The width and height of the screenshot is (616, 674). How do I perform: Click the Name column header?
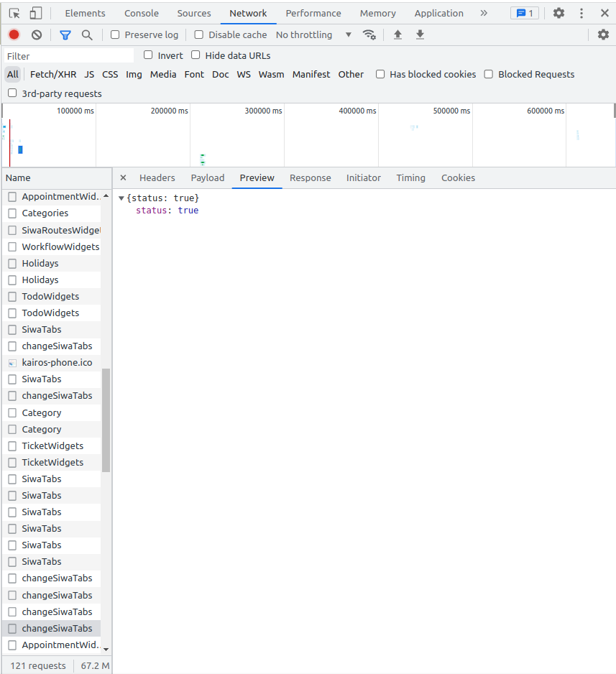point(57,178)
